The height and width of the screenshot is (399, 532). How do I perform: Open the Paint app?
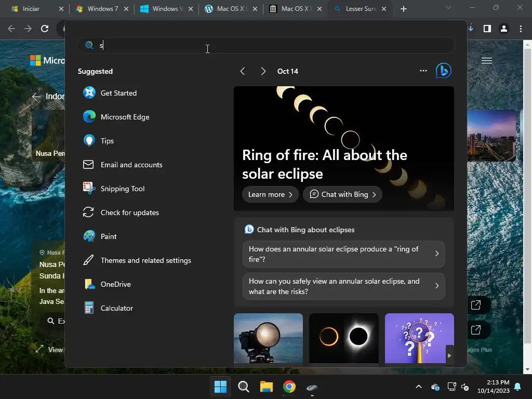tap(100, 236)
